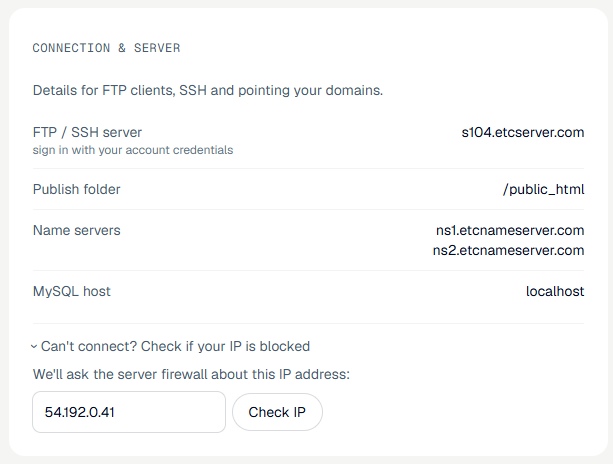
Task: Click the Check IP button
Action: pos(277,412)
